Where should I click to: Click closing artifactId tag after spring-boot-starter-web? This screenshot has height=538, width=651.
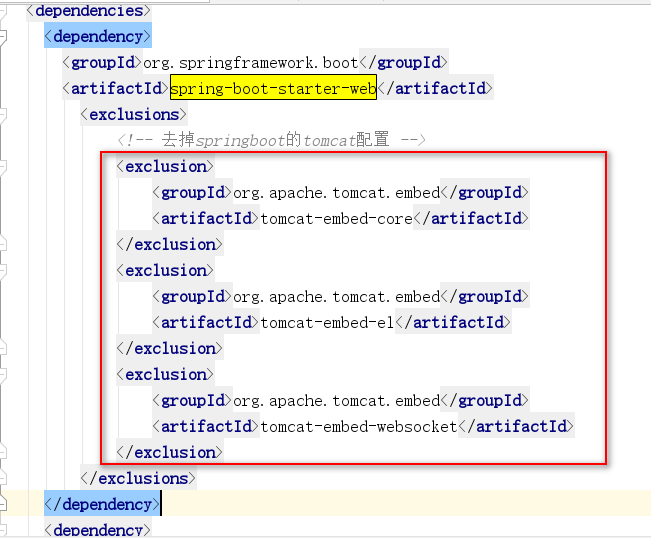(436, 88)
